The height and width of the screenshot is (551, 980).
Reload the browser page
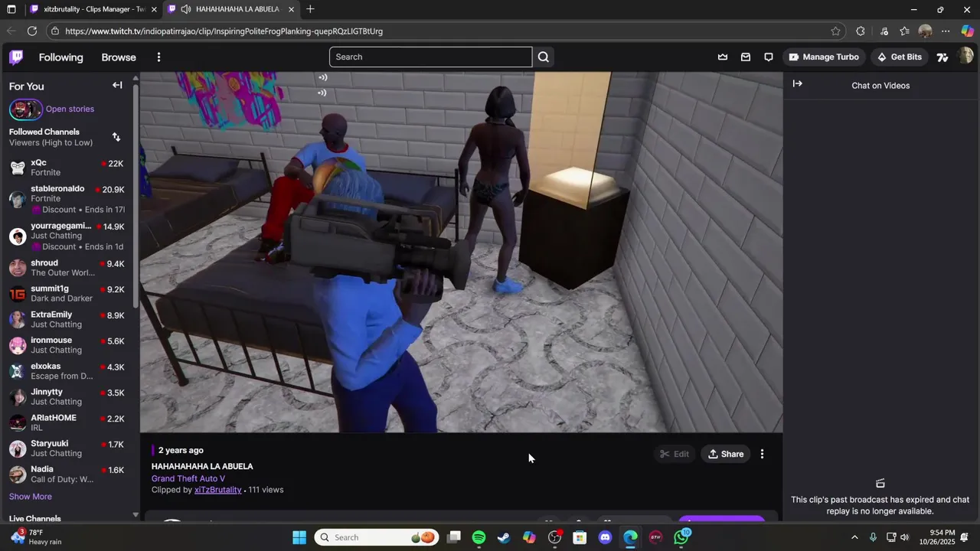(32, 31)
